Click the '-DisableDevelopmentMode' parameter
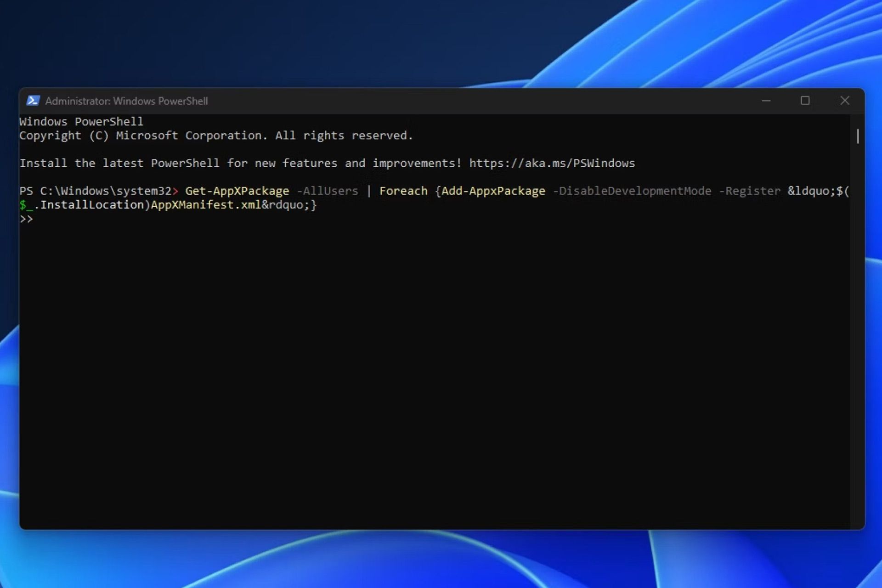Image resolution: width=882 pixels, height=588 pixels. coord(632,191)
